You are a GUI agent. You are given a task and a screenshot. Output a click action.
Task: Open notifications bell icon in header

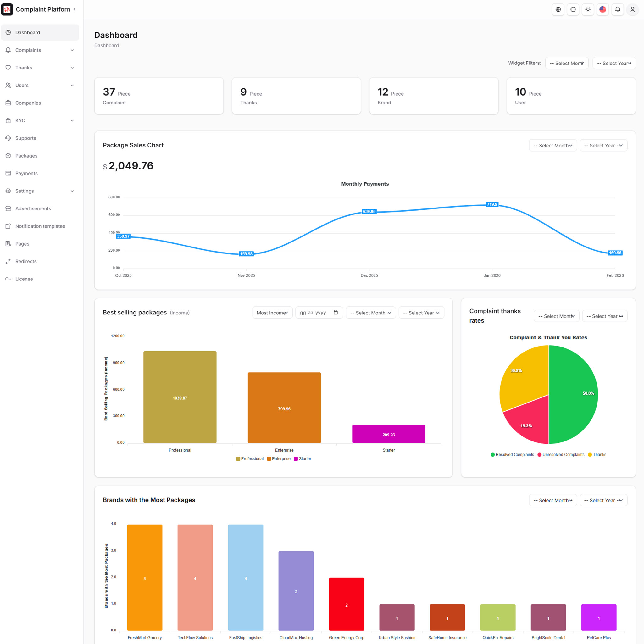point(618,9)
